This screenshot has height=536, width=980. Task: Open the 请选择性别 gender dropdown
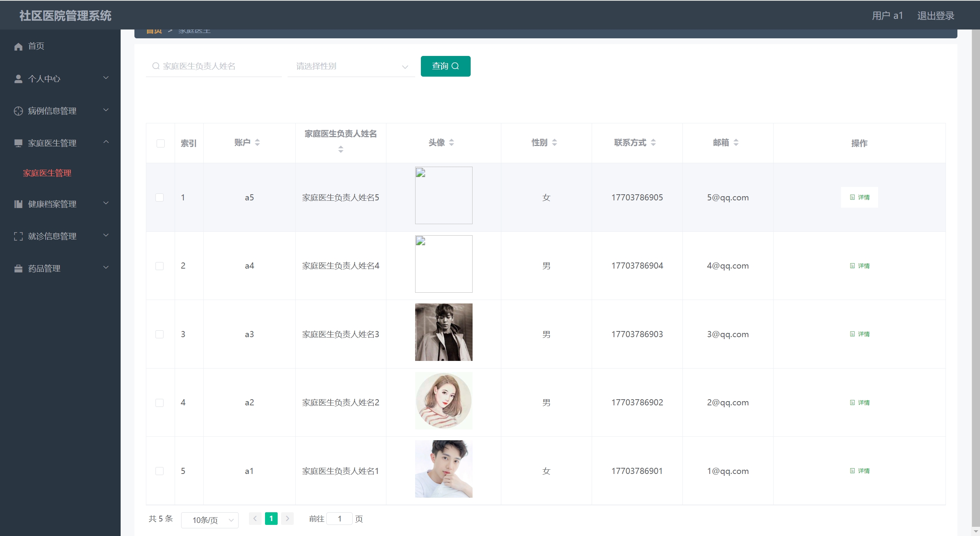click(351, 66)
